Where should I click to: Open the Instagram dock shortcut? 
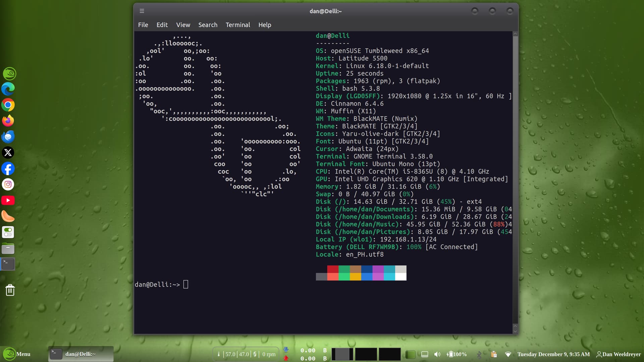tap(8, 184)
